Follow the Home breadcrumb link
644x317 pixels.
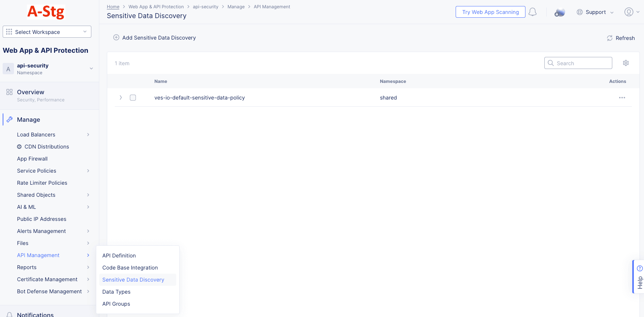pyautogui.click(x=113, y=7)
